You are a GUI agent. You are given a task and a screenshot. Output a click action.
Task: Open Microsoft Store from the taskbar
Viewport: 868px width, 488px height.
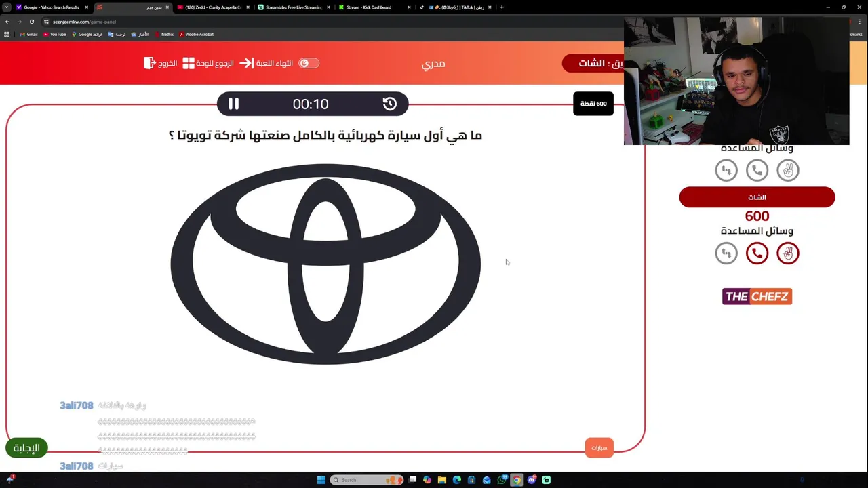pyautogui.click(x=472, y=480)
